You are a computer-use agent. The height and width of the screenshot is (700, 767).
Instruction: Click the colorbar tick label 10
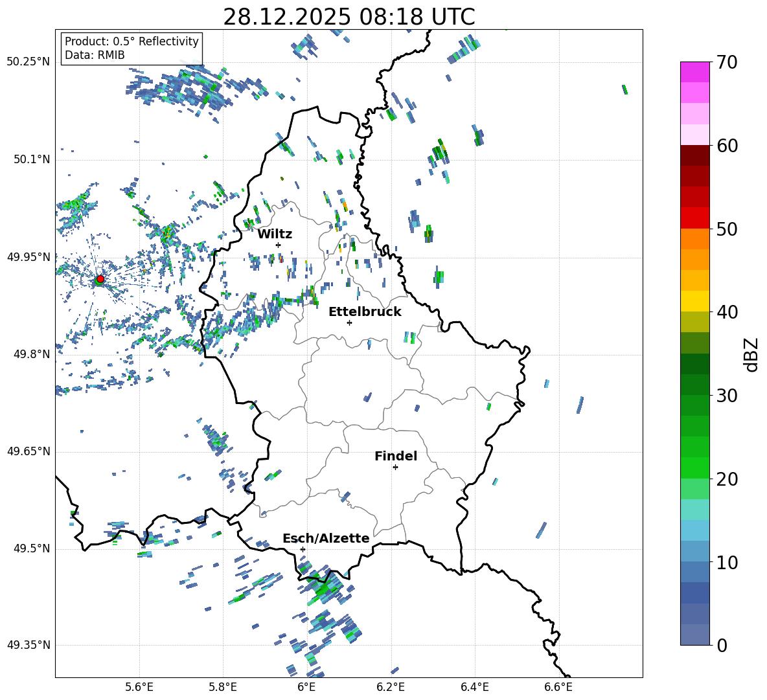click(x=727, y=562)
